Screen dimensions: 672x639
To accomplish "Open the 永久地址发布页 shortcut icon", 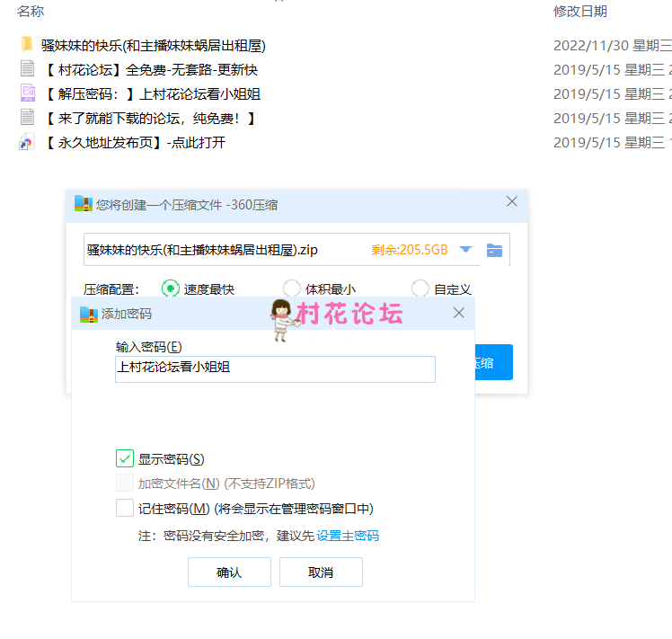I will 27,142.
